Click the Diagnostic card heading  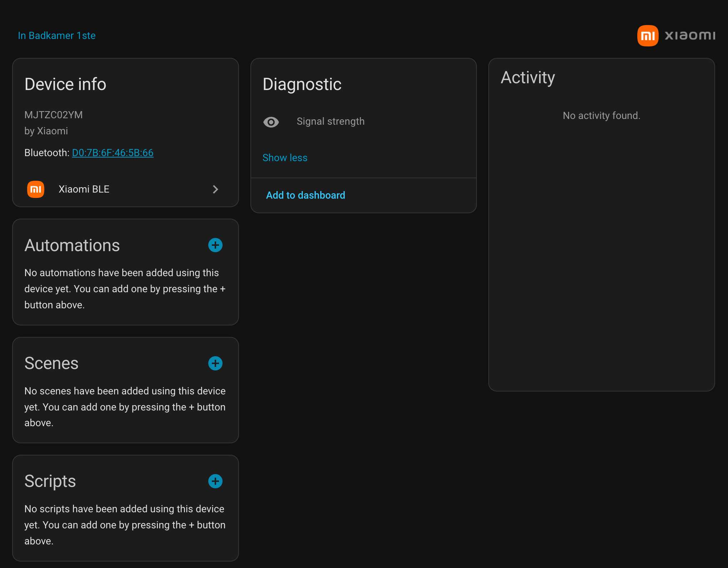pyautogui.click(x=302, y=84)
